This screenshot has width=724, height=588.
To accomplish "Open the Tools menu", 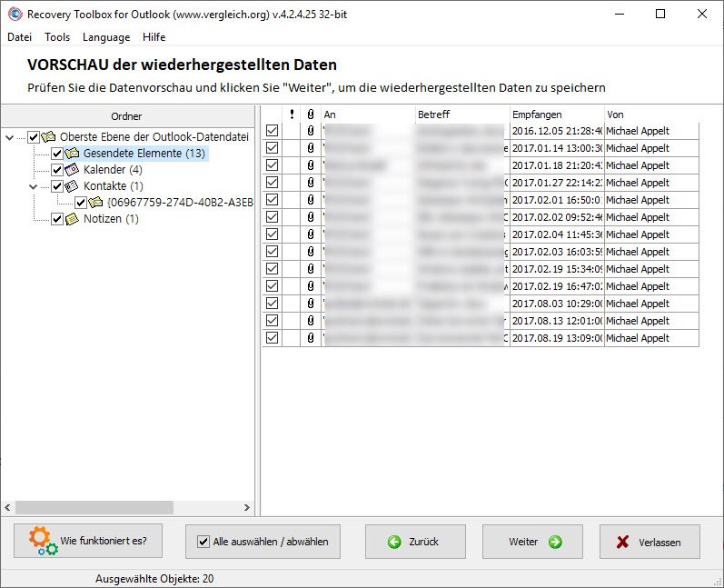I will click(x=57, y=37).
